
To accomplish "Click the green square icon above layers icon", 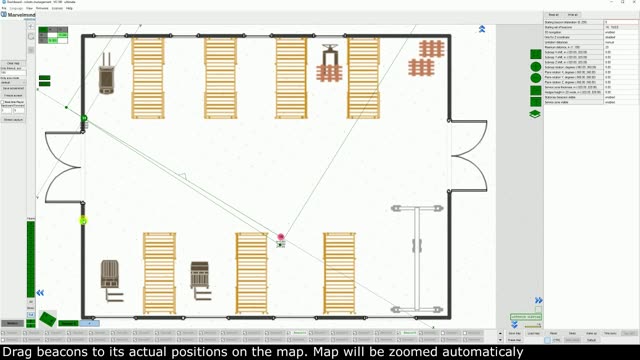I will click(x=536, y=102).
